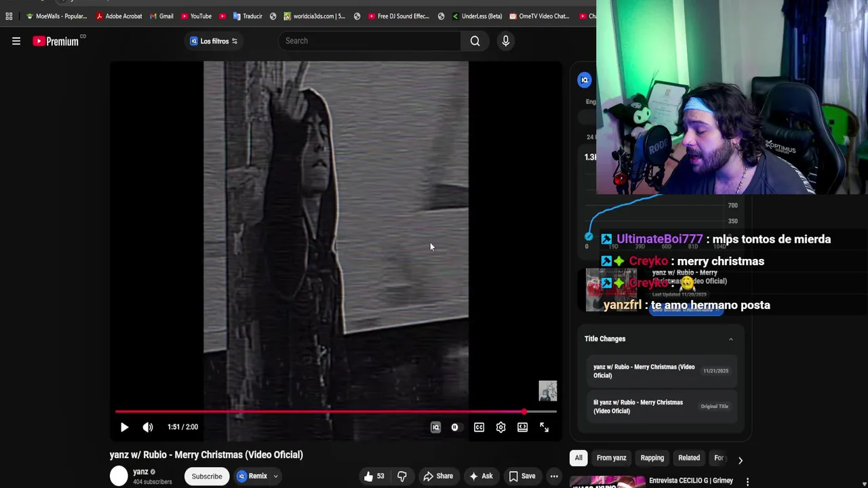Open worldcia3ds.com bookmark

point(314,16)
